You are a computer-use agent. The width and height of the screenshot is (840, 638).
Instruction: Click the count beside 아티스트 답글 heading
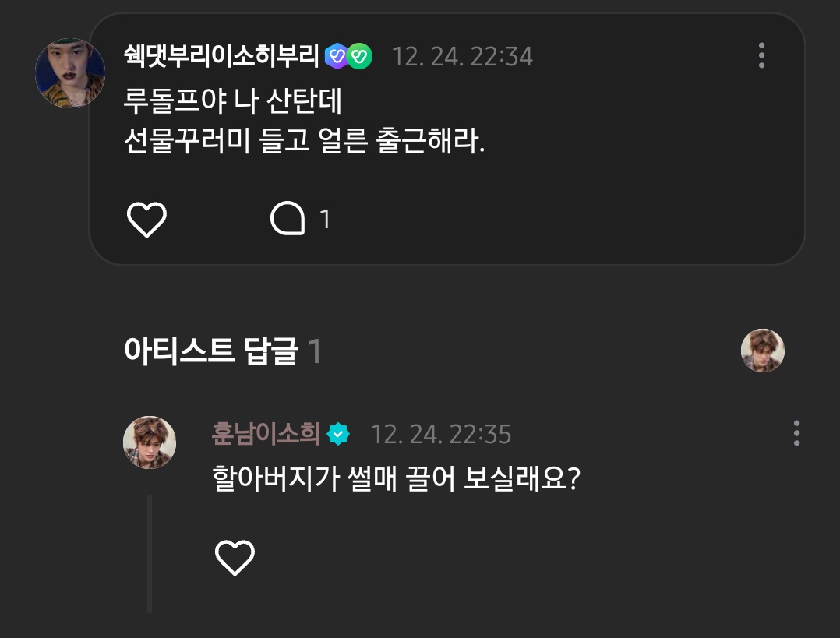(x=315, y=352)
